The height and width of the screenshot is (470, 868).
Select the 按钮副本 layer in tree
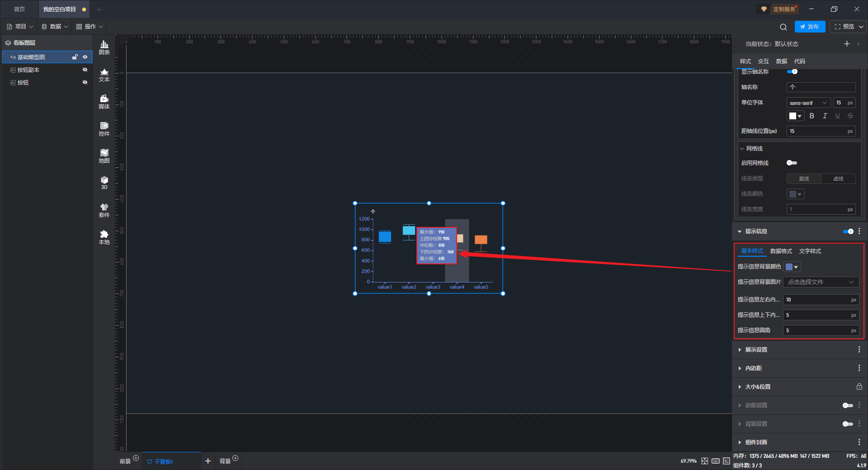pyautogui.click(x=47, y=70)
